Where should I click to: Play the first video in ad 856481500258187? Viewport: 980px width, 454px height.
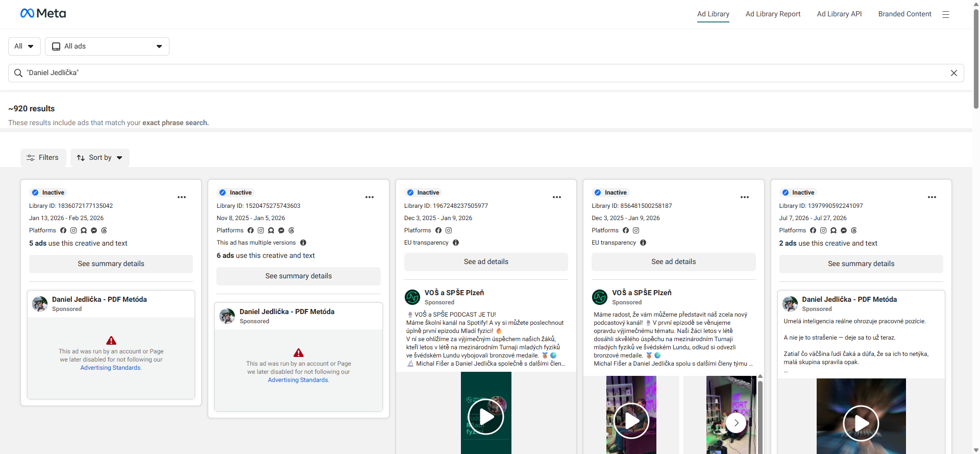pos(631,421)
